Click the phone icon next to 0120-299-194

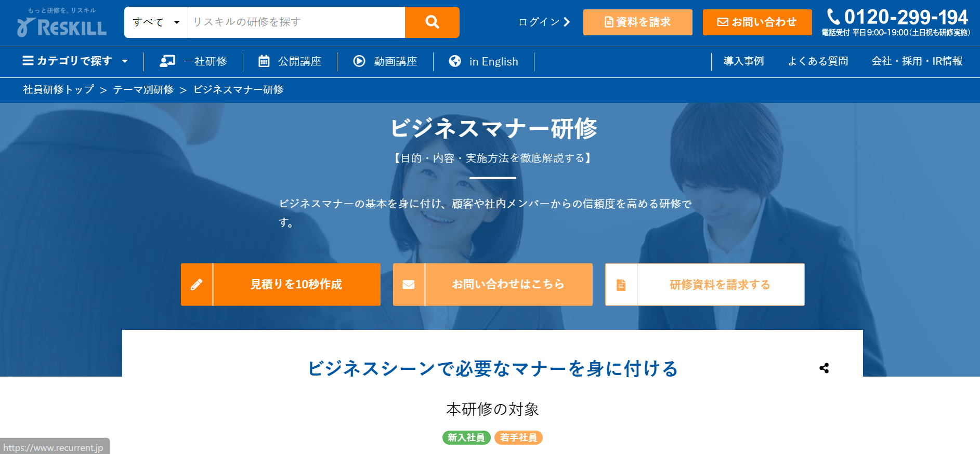pos(833,17)
